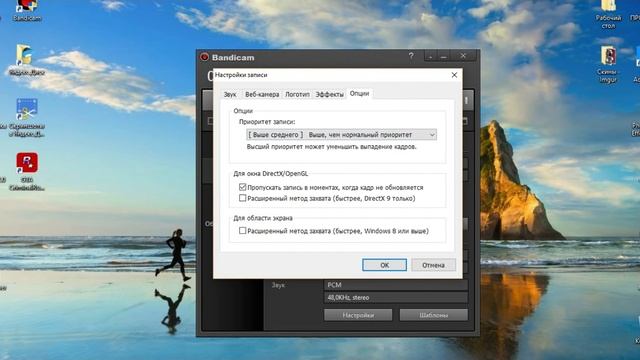Click the Настройки button in Bandicam window

(x=358, y=315)
